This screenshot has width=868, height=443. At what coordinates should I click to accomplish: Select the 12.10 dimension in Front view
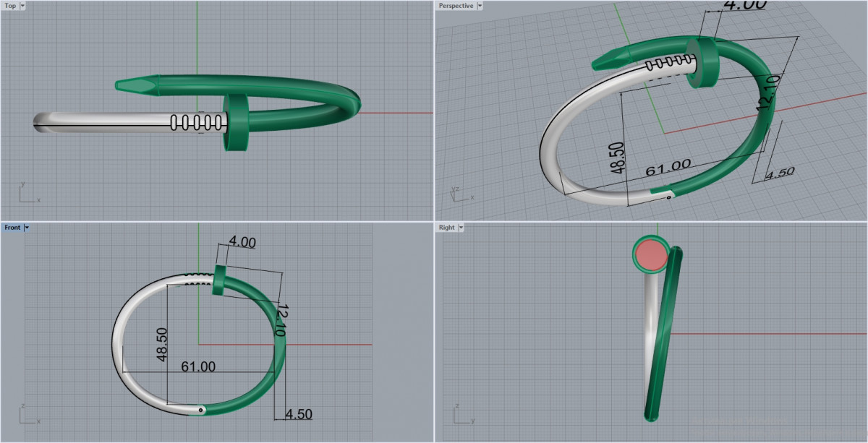tap(283, 320)
